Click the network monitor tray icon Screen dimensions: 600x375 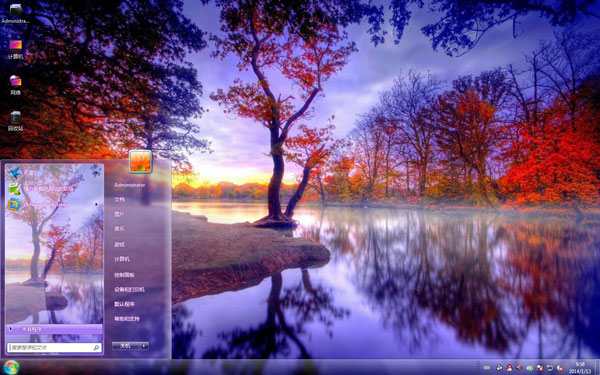tap(550, 367)
